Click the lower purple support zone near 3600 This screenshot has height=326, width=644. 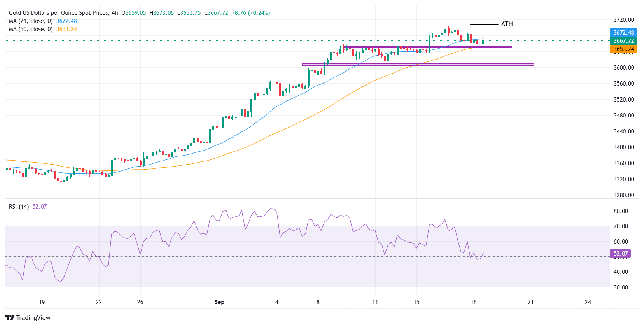418,64
